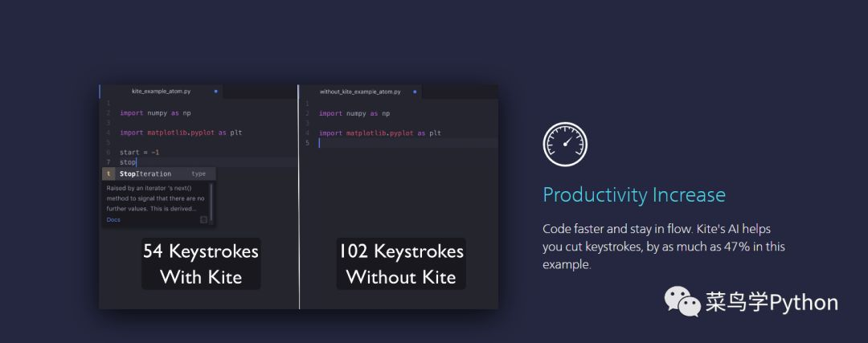Switch to the without_kite_example_atom.py tab
This screenshot has width=868, height=343.
(360, 92)
